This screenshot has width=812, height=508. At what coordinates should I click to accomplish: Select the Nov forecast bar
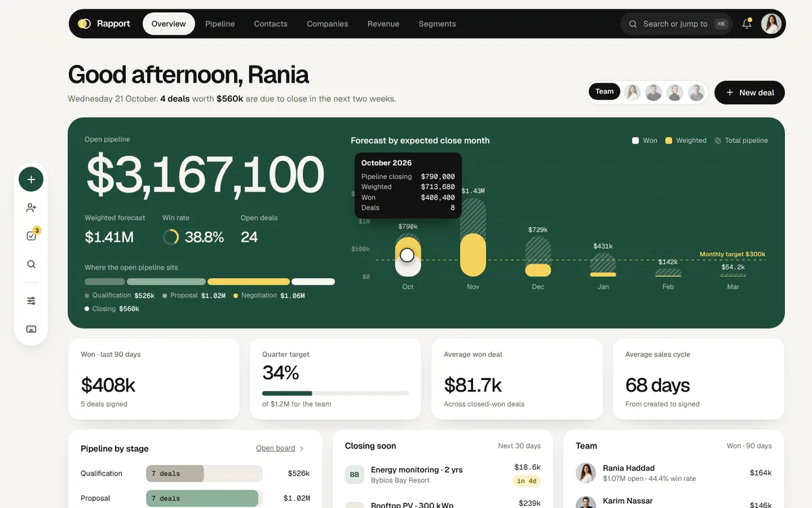(473, 237)
